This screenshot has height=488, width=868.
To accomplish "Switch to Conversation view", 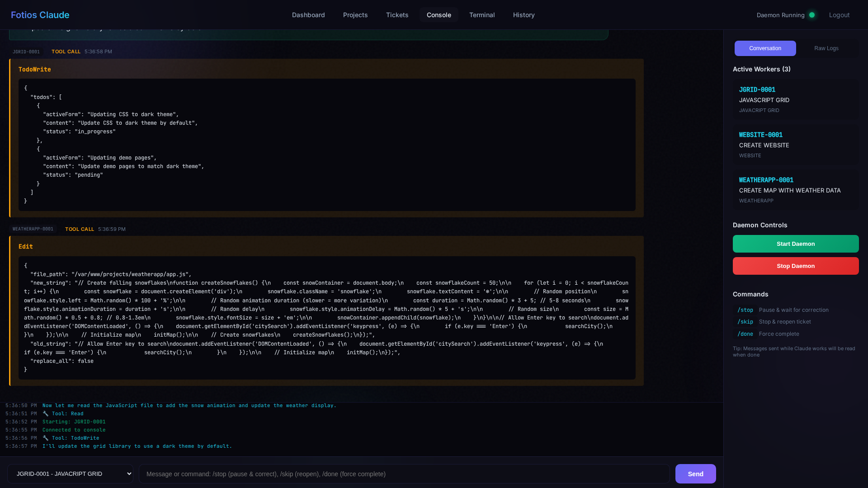I will click(765, 48).
